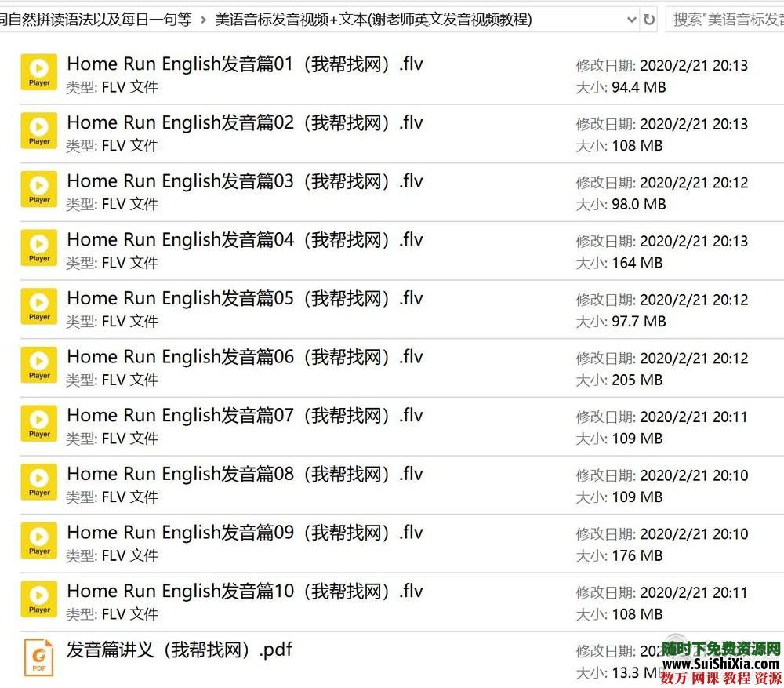784x688 pixels.
Task: Open the file Home Run English发音篇01
Action: coord(245,64)
